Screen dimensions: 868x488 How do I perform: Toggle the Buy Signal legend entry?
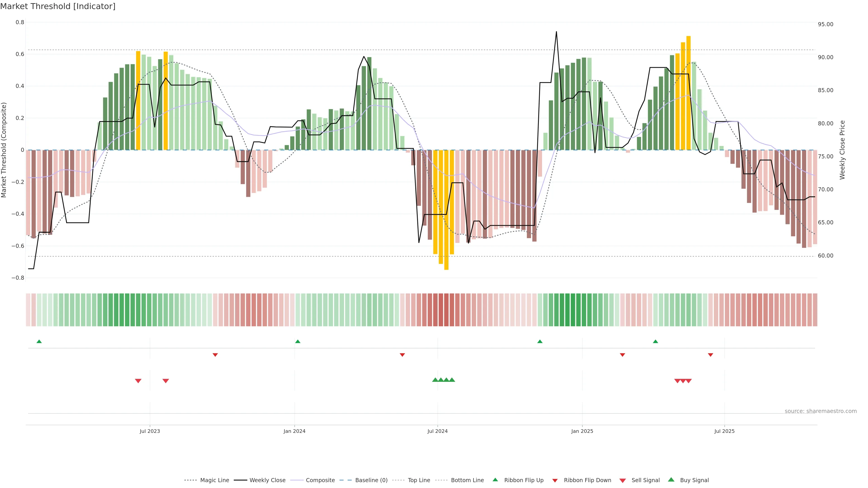(694, 480)
